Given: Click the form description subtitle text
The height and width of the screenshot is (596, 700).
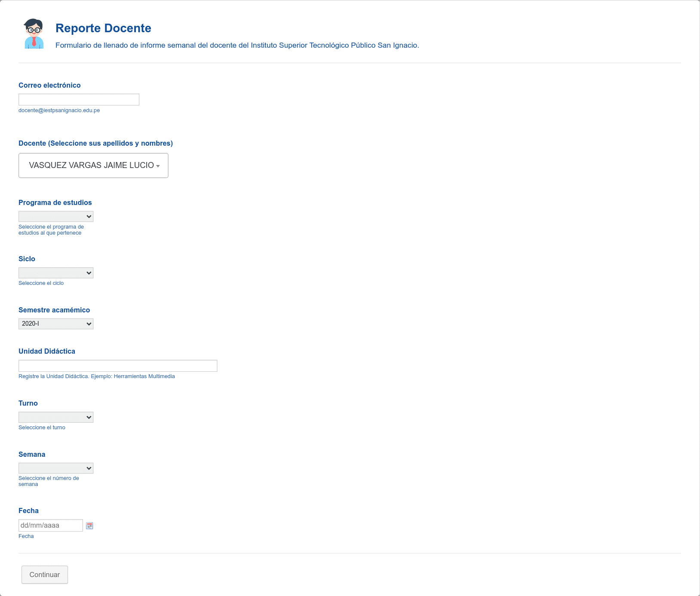Looking at the screenshot, I should tap(237, 45).
